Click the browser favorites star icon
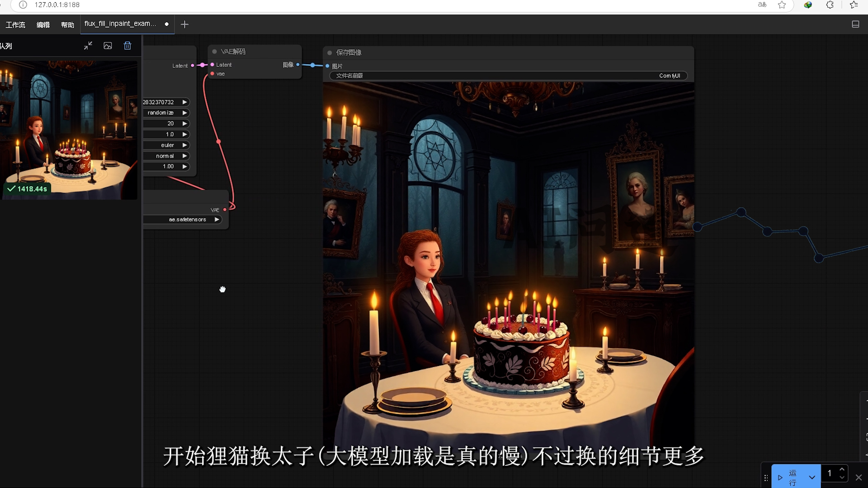 [x=782, y=5]
